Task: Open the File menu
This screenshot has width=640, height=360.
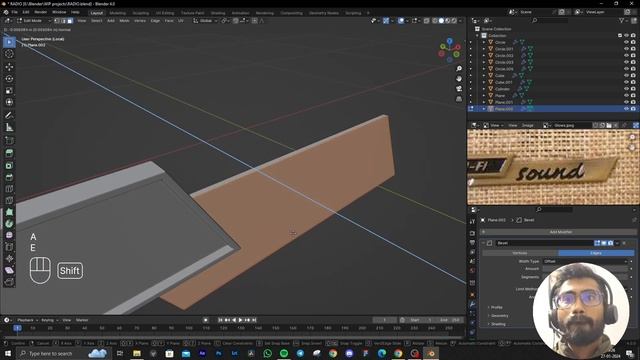Action: (14, 12)
